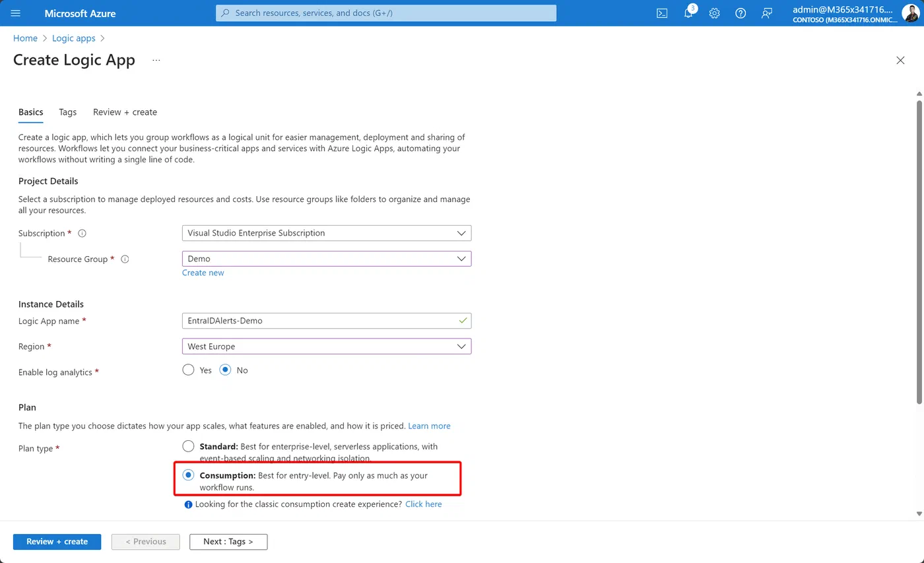924x563 pixels.
Task: Click the Subscription info icon
Action: coord(82,234)
